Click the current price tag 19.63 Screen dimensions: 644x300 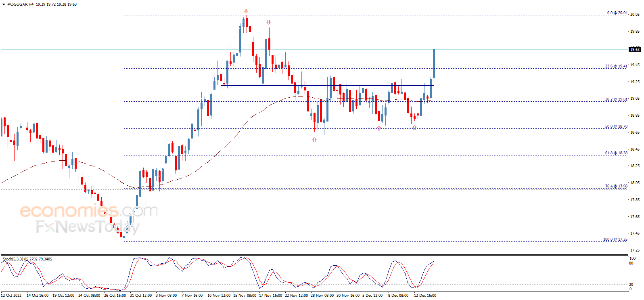coord(635,50)
